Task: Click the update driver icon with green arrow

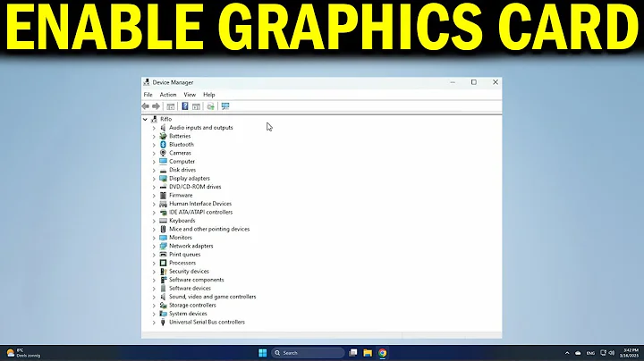Action: [211, 106]
